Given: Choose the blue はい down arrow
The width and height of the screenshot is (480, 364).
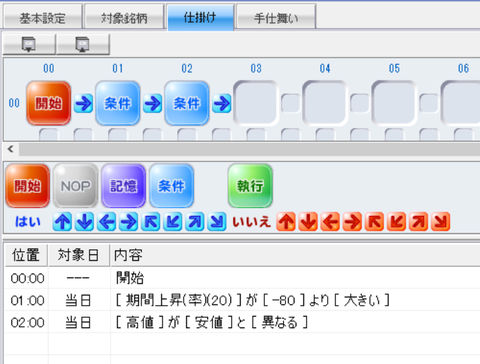Looking at the screenshot, I should point(84,222).
